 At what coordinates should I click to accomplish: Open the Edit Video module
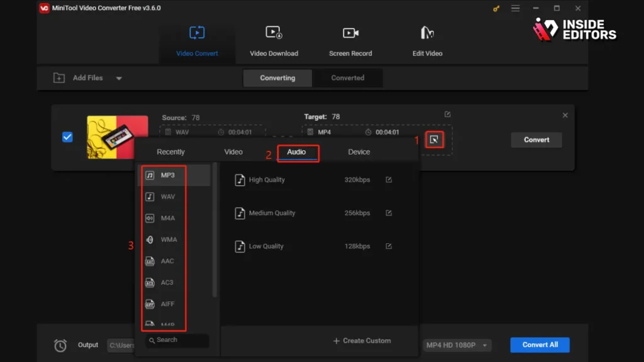pos(427,41)
